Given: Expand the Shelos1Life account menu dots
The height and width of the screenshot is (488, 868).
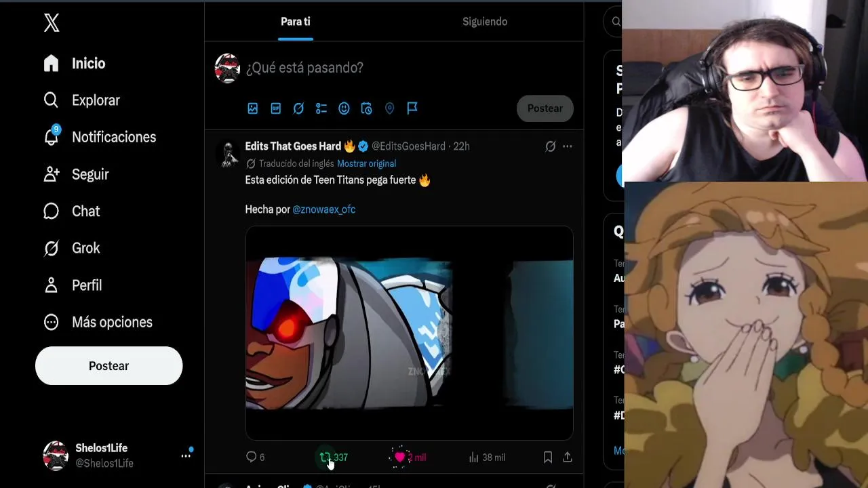Looking at the screenshot, I should coord(186,455).
